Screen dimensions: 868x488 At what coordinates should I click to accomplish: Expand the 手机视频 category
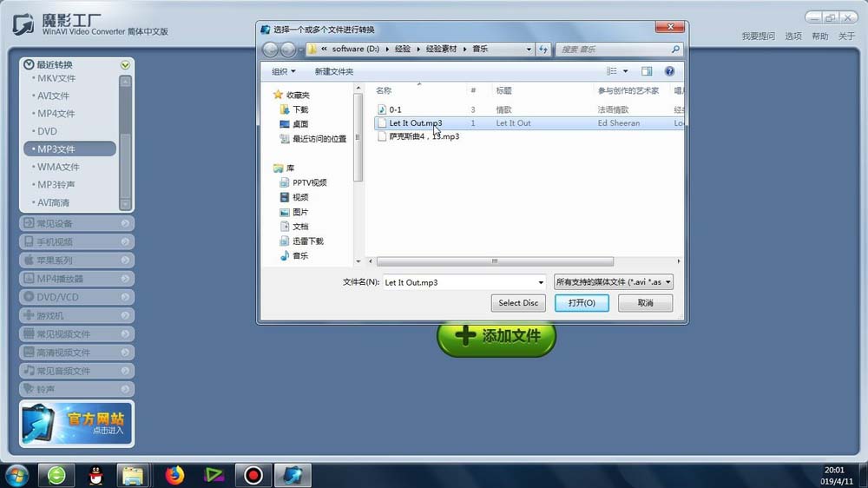point(77,241)
